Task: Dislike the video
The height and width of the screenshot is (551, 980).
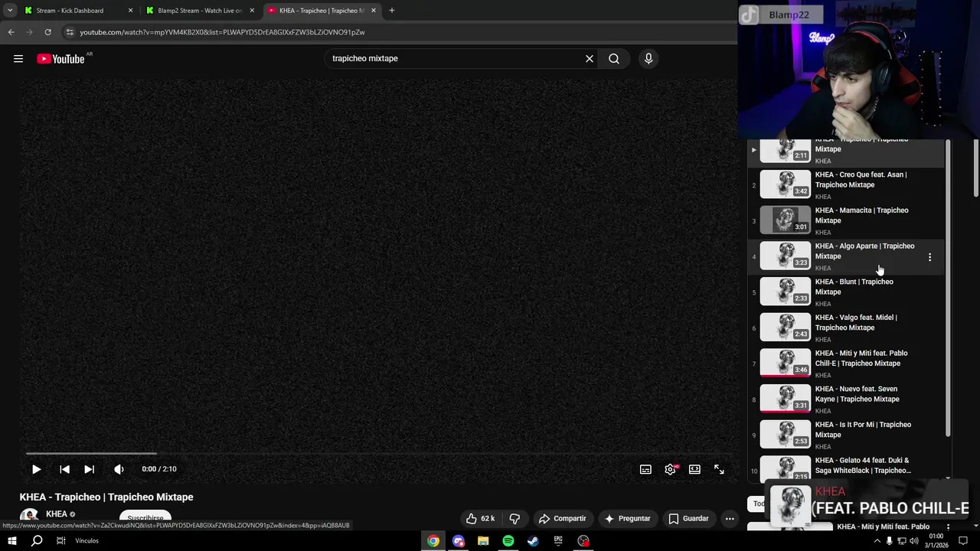Action: click(x=514, y=518)
